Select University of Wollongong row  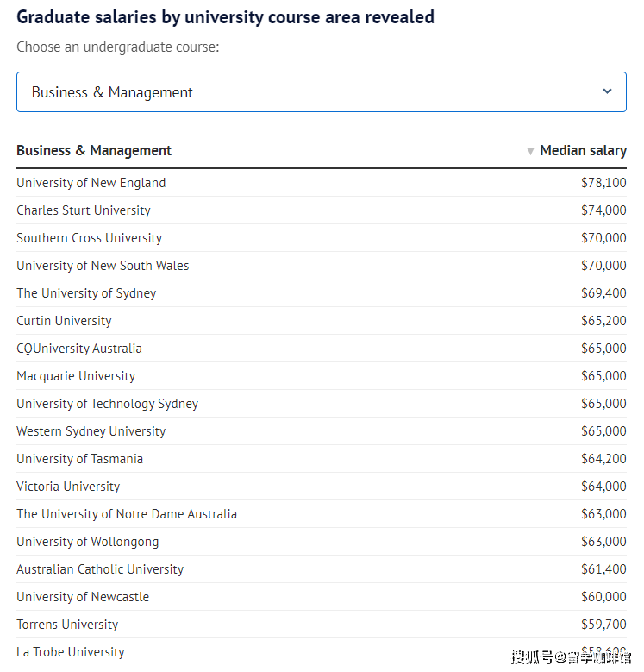tap(322, 542)
